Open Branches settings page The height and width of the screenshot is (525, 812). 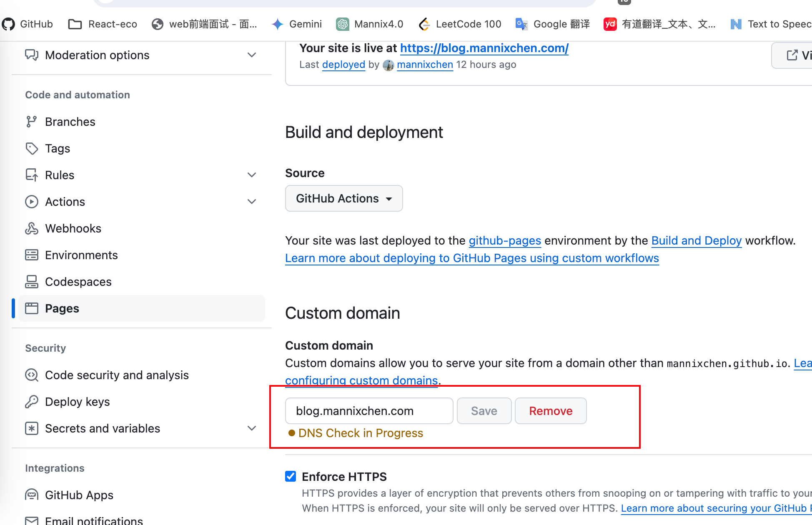click(142, 122)
